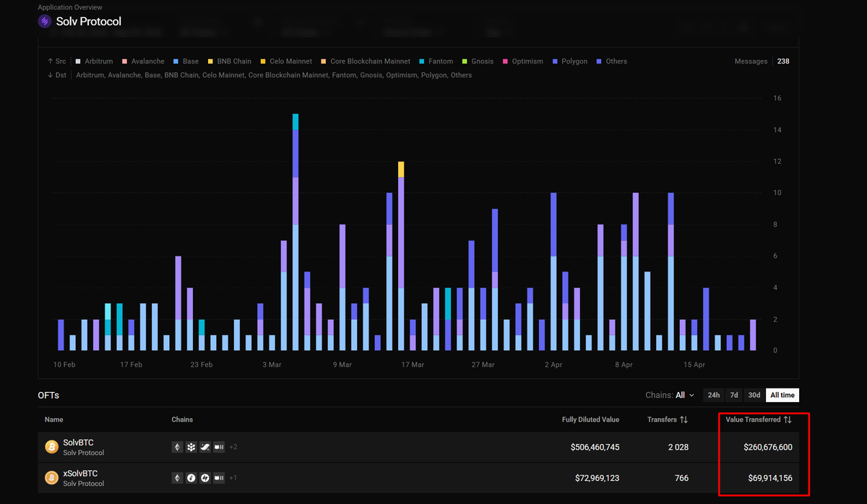The image size is (867, 504).
Task: Toggle the Gnosis series in the legend
Action: [478, 61]
